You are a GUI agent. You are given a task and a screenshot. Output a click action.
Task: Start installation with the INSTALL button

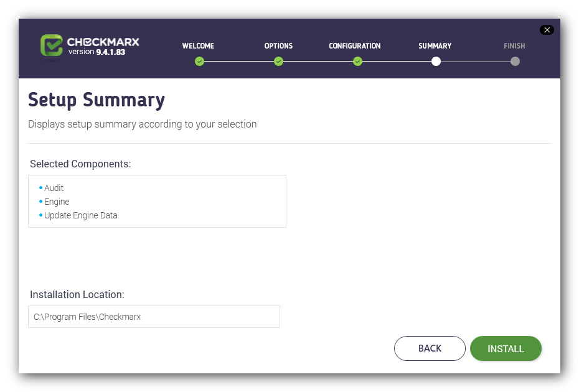pos(506,348)
